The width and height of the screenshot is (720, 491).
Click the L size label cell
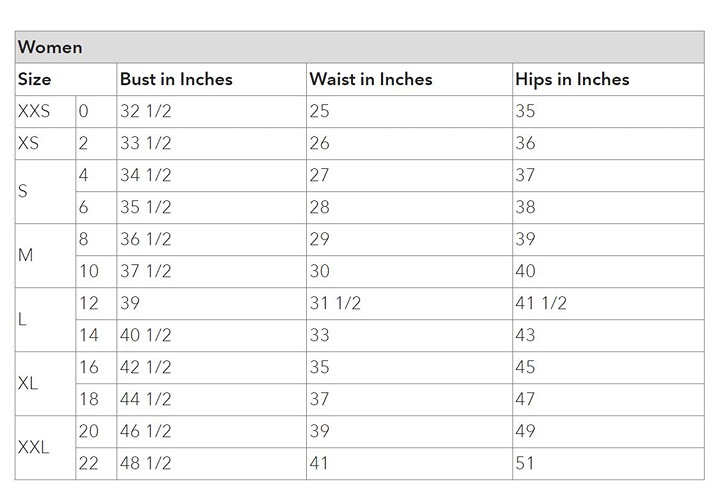45,320
